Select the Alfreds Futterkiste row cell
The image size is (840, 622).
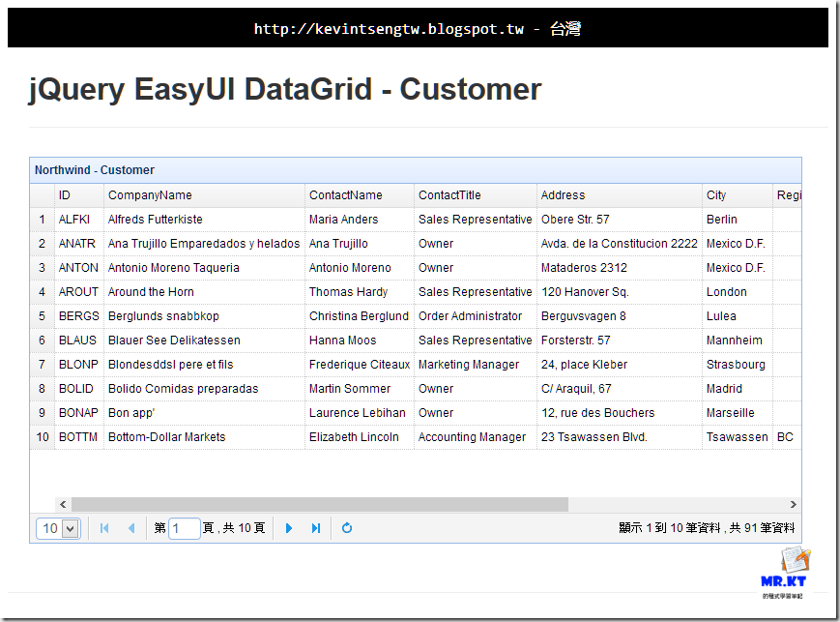pyautogui.click(x=204, y=220)
